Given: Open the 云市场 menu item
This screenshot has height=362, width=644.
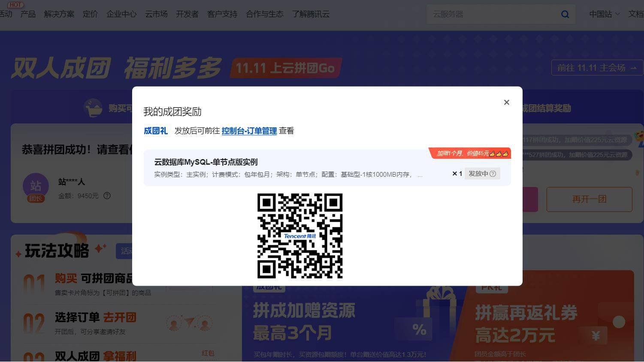Looking at the screenshot, I should [156, 14].
